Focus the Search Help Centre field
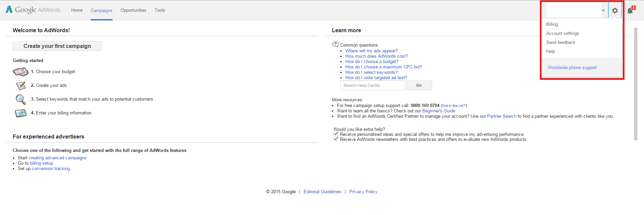 coord(372,86)
